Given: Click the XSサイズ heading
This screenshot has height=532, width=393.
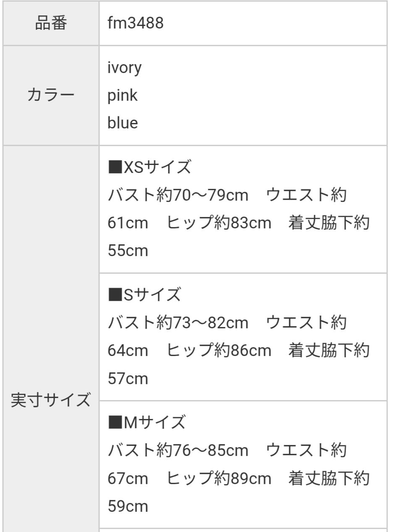Looking at the screenshot, I should pos(150,168).
